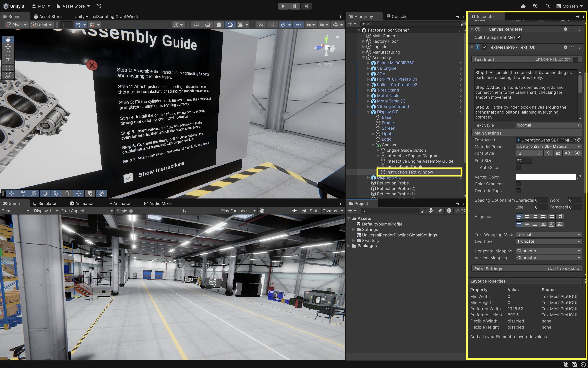
Task: Open Overflow Truncate dropdown
Action: coord(549,241)
